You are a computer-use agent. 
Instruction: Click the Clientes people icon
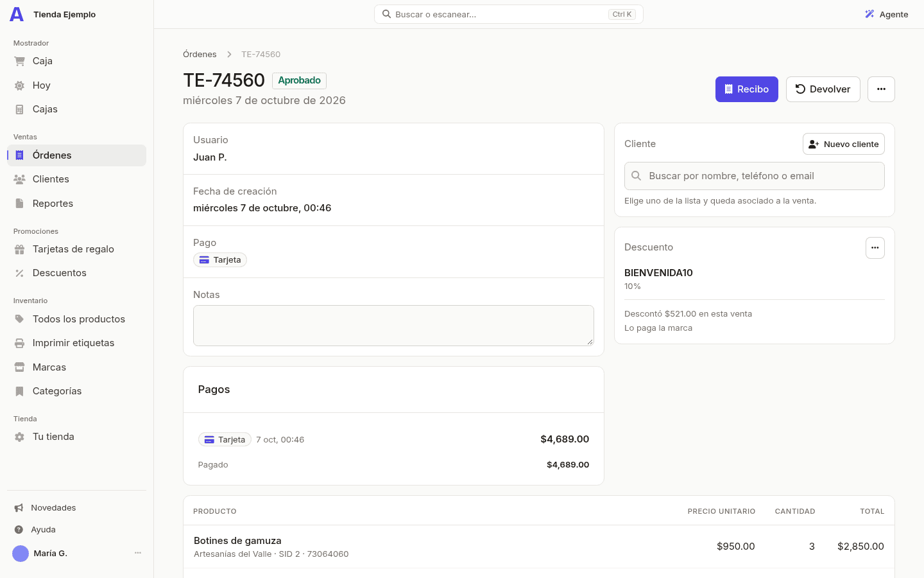pos(19,179)
